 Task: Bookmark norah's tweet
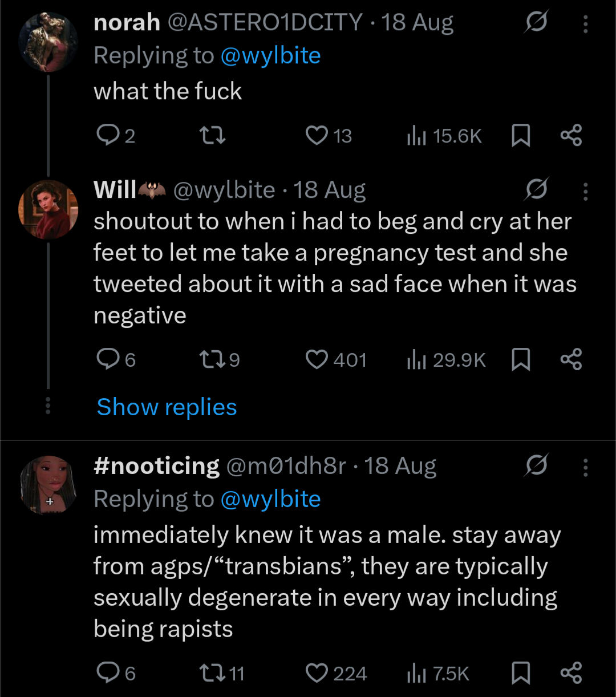tap(520, 136)
